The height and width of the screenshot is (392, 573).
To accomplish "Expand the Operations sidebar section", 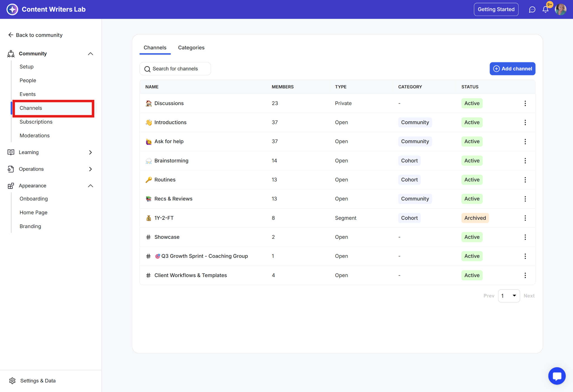I will click(90, 169).
